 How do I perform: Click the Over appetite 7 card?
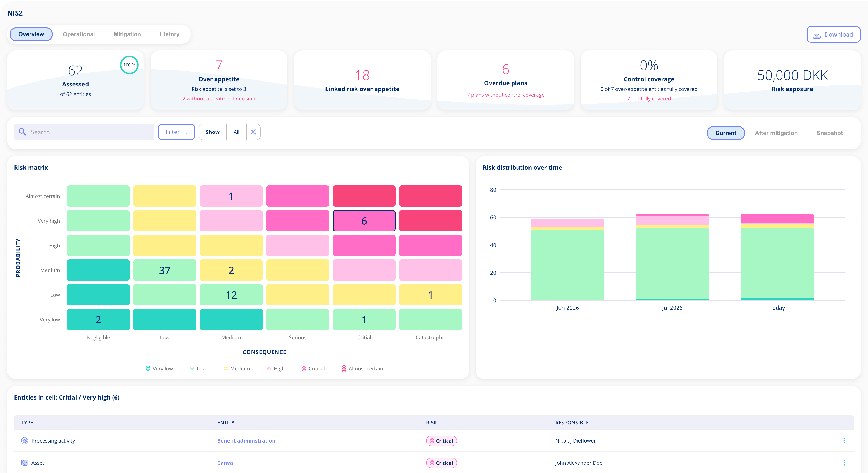[219, 80]
